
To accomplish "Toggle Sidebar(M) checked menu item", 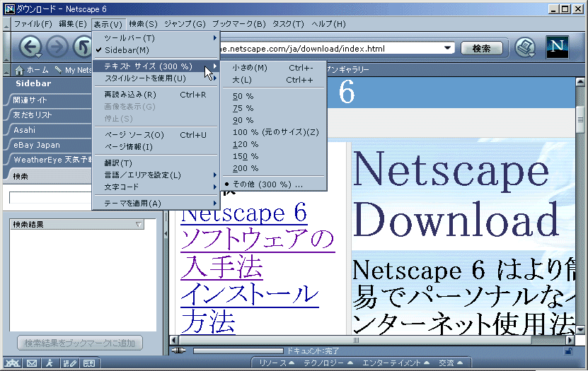I will [156, 50].
